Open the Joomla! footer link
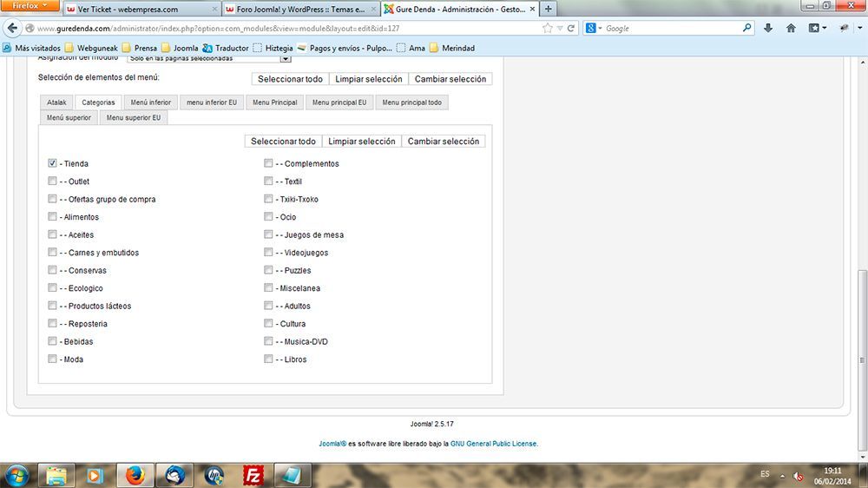 pos(332,444)
